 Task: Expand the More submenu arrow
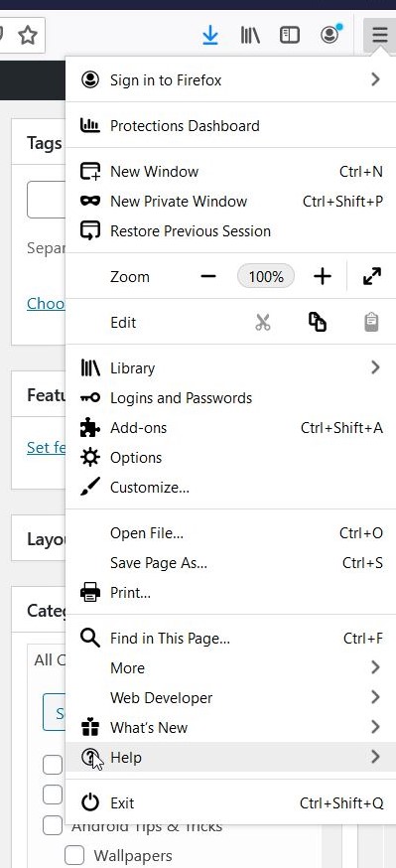(375, 667)
